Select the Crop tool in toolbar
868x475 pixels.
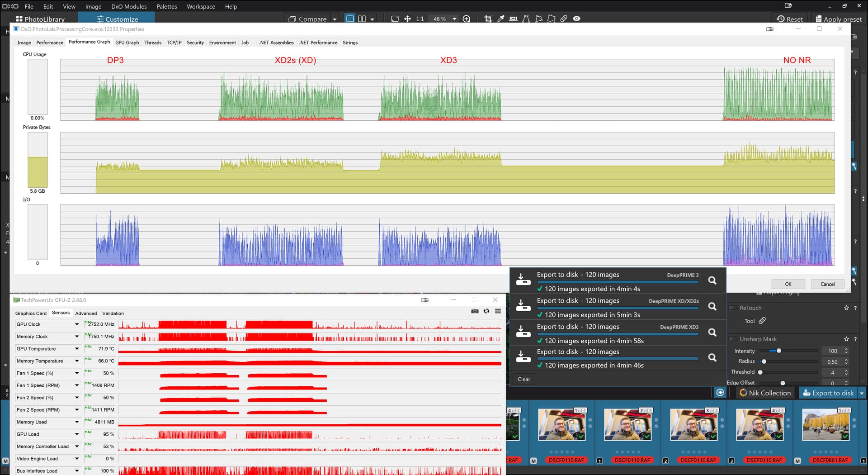point(488,19)
